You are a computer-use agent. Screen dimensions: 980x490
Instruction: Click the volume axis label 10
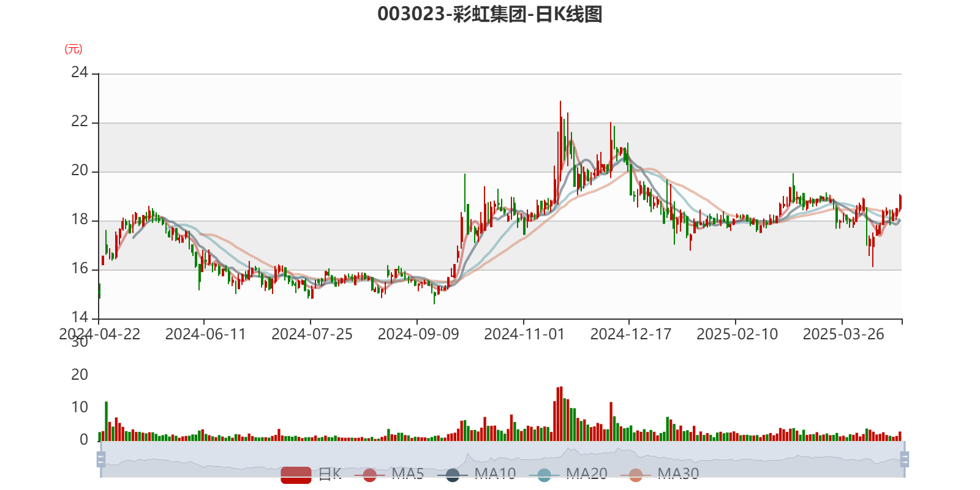(80, 407)
